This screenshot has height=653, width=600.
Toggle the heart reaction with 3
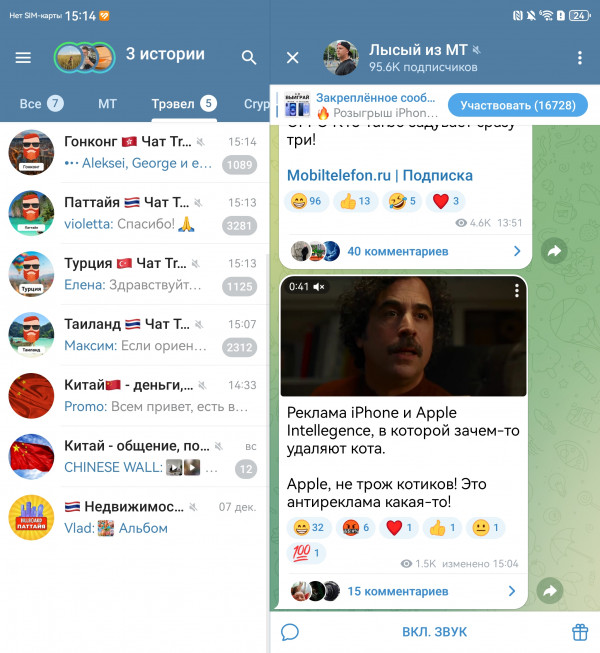coord(446,202)
